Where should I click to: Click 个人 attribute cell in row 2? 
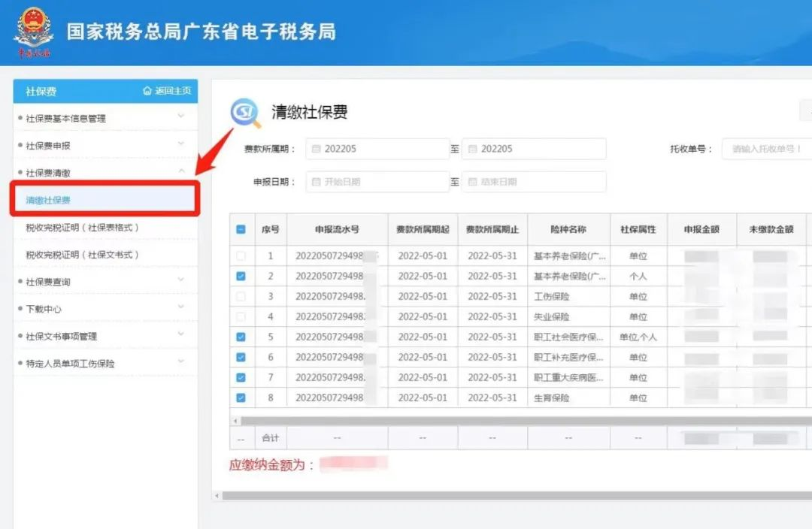tap(638, 277)
